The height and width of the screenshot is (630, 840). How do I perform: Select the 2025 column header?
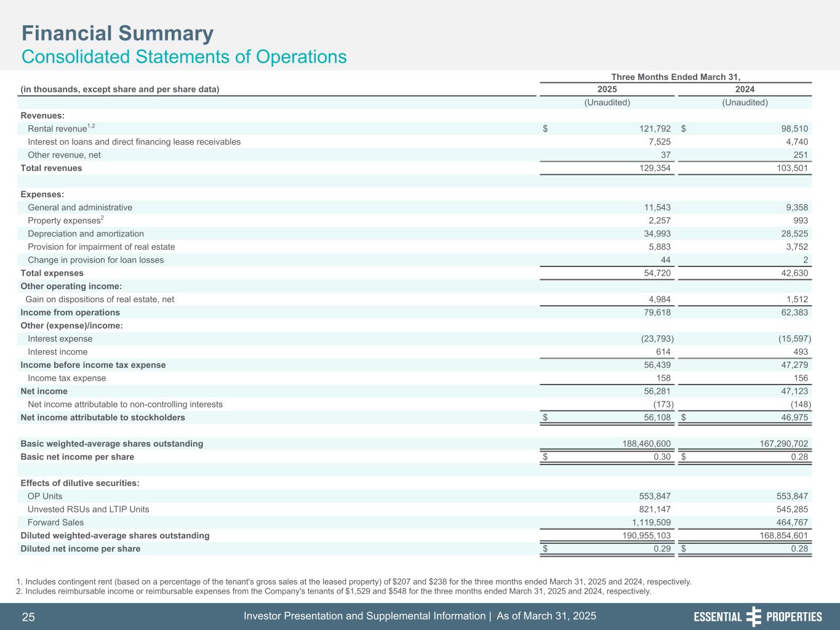pos(607,89)
